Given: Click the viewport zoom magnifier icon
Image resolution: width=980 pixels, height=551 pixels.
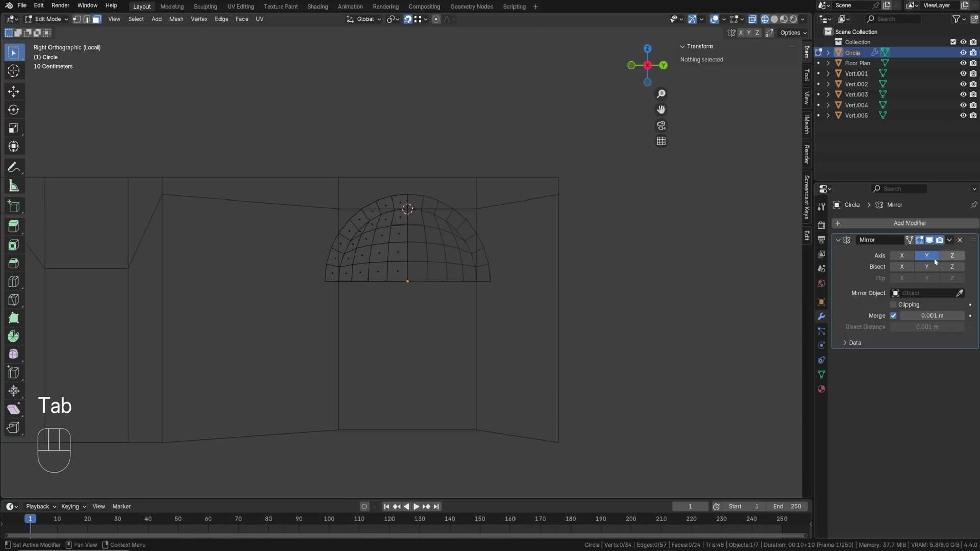Looking at the screenshot, I should click(x=661, y=94).
